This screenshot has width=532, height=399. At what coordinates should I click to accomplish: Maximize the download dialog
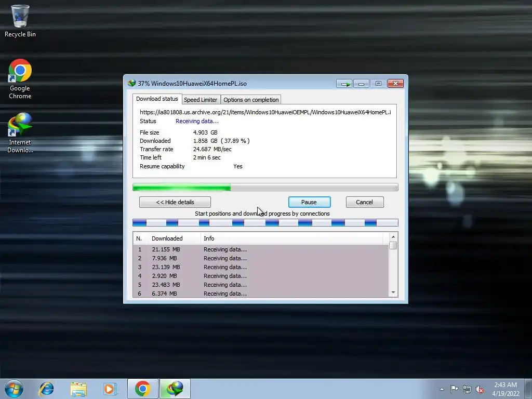pos(378,84)
